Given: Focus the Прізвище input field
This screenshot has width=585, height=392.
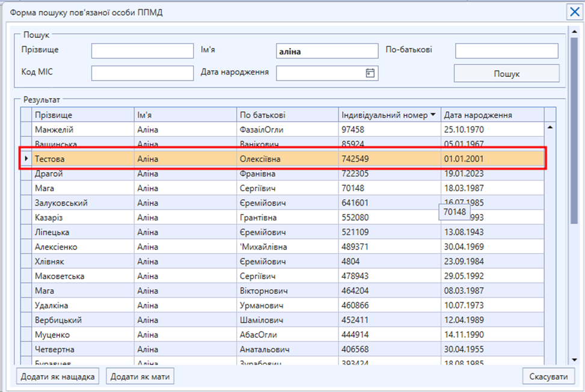Looking at the screenshot, I should point(142,51).
